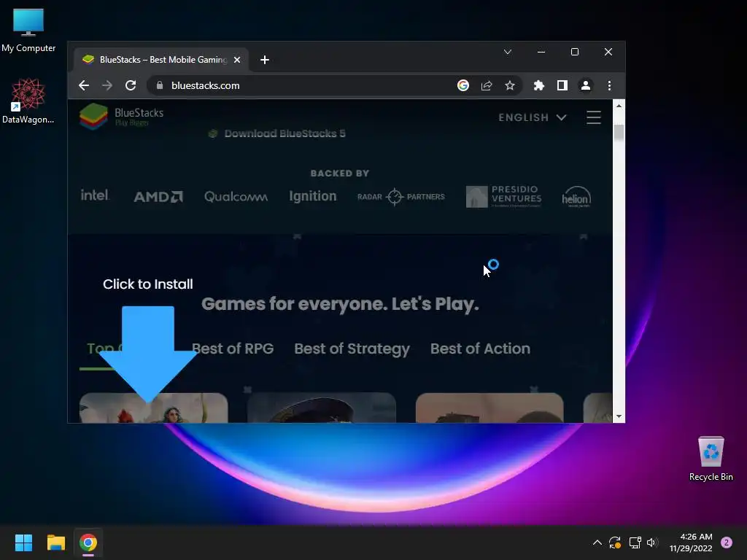
Task: Click the Google icon in address bar
Action: point(463,85)
